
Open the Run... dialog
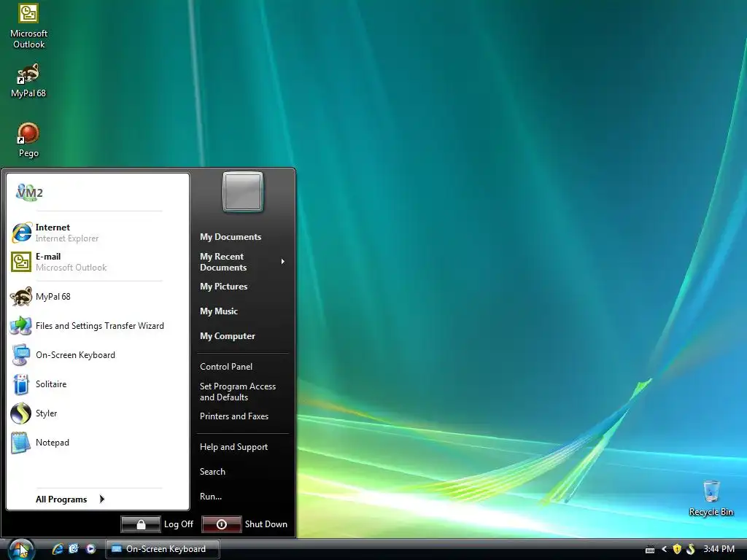point(211,496)
